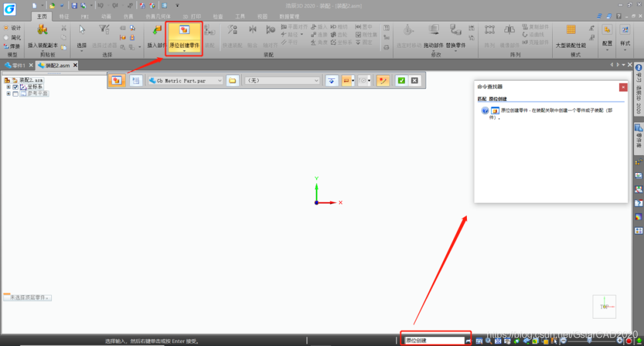
Task: Click the 插入装配副本 paste icon
Action: click(42, 30)
